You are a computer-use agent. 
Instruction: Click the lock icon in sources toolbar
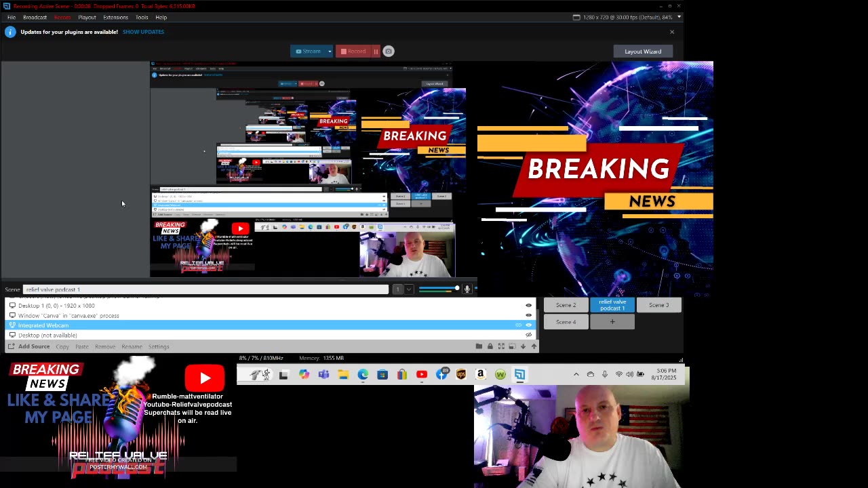pos(490,346)
